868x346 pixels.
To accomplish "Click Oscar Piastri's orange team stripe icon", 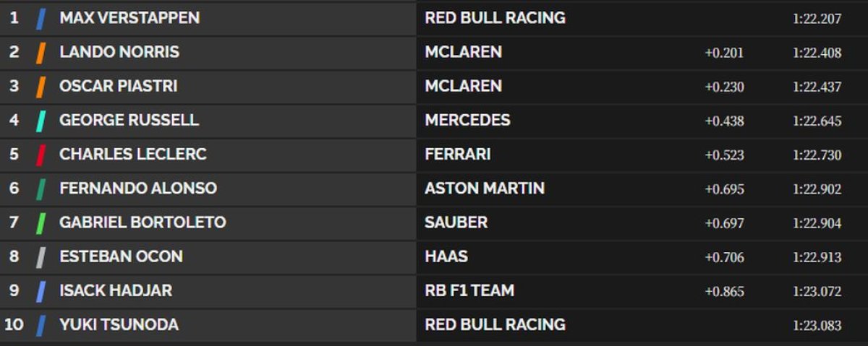I will pos(41,86).
